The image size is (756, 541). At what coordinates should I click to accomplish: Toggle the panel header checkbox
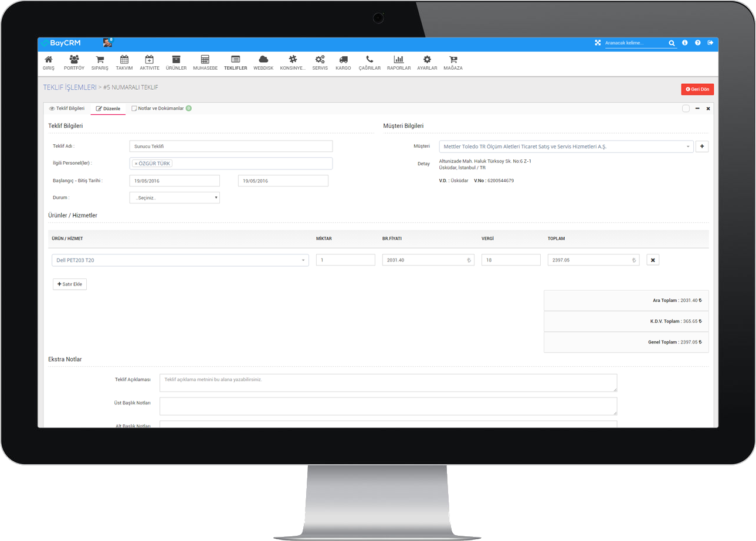(686, 108)
